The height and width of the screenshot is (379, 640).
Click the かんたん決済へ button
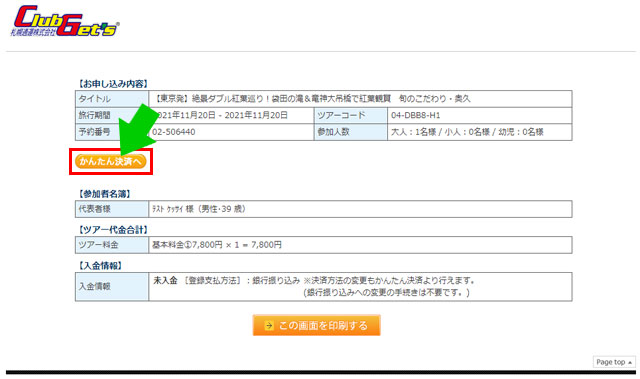click(x=111, y=162)
